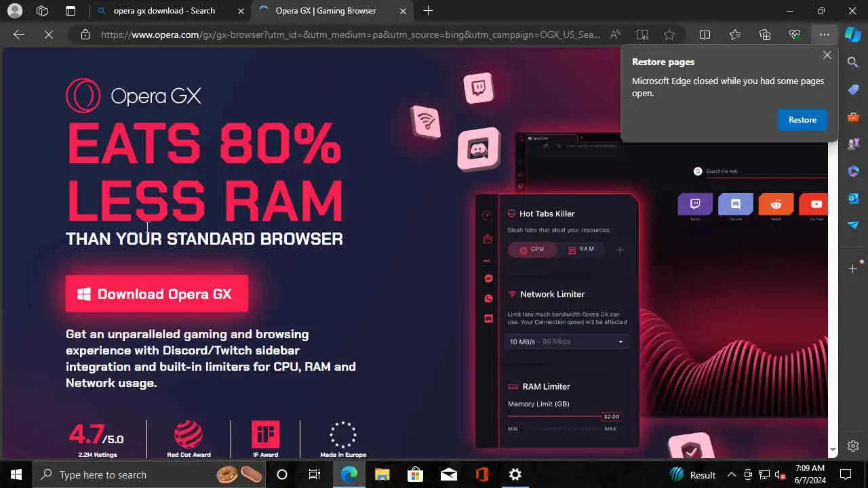Open sidebar Shopping tag icon
868x488 pixels.
(x=853, y=89)
